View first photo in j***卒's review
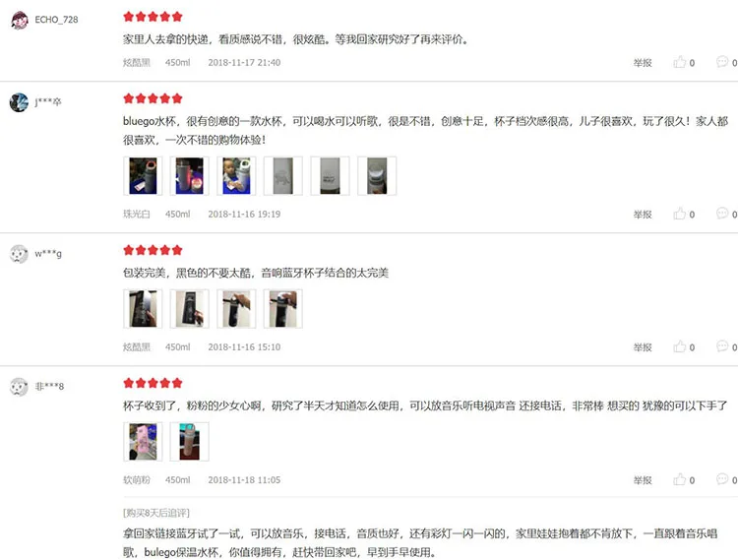The image size is (738, 560). 143,176
